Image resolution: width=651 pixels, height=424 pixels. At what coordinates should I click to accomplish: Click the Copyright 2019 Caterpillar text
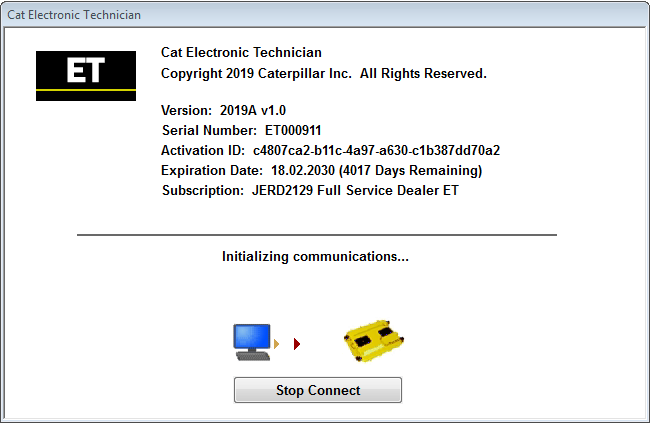pos(256,74)
